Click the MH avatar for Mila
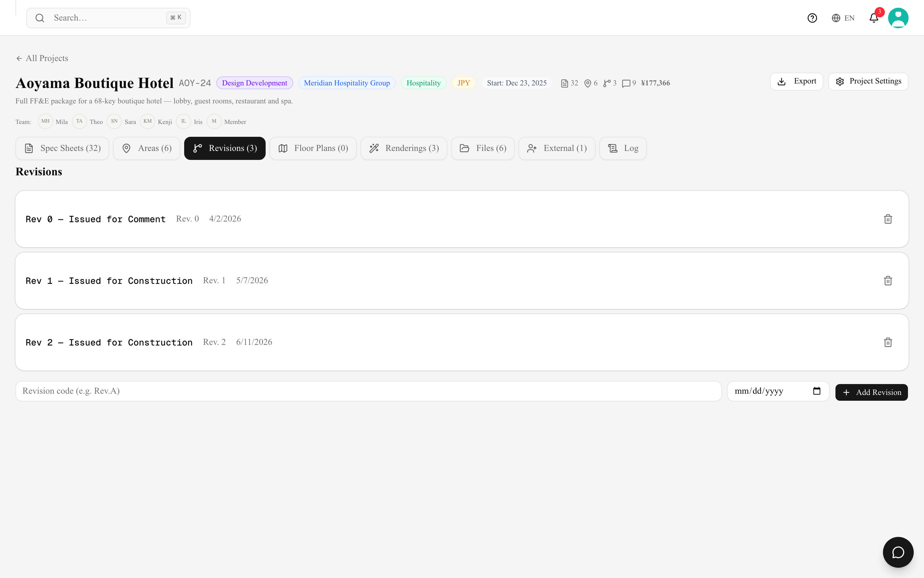This screenshot has width=924, height=578. click(46, 121)
